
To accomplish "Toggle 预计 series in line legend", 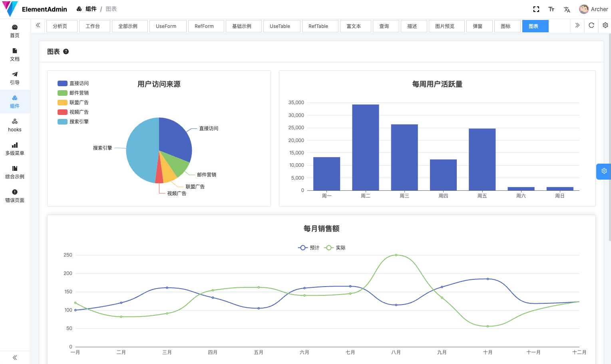I will [x=308, y=248].
